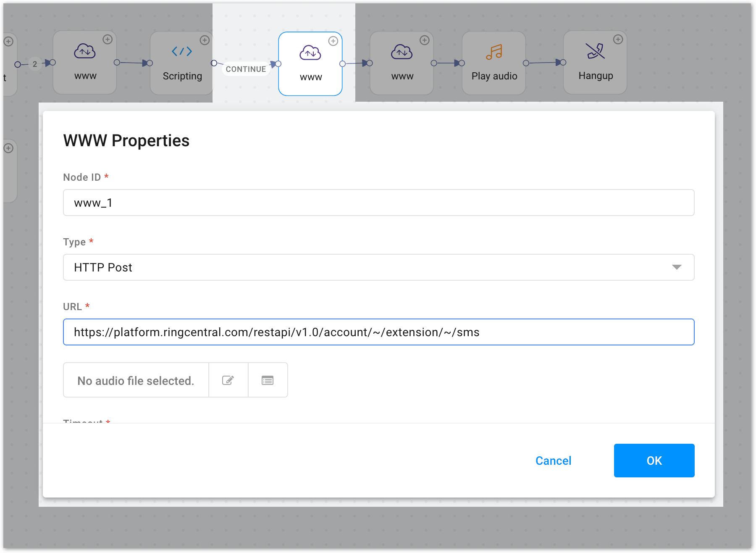The height and width of the screenshot is (553, 756).
Task: Click inside the Node ID field
Action: coord(378,203)
